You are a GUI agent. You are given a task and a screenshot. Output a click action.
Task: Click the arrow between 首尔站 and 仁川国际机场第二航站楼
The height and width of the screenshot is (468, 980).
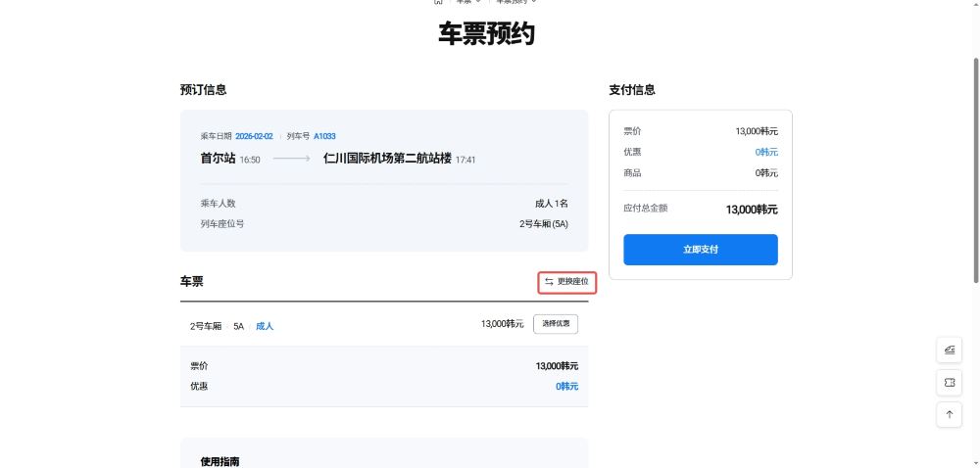click(x=291, y=159)
